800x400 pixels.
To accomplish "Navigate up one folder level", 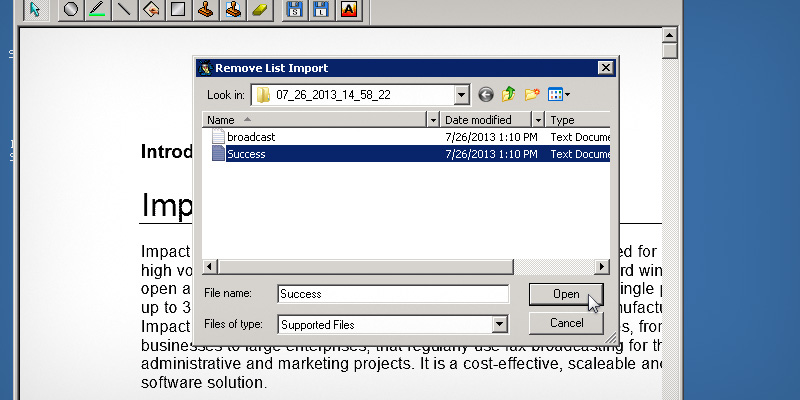I will tap(509, 95).
